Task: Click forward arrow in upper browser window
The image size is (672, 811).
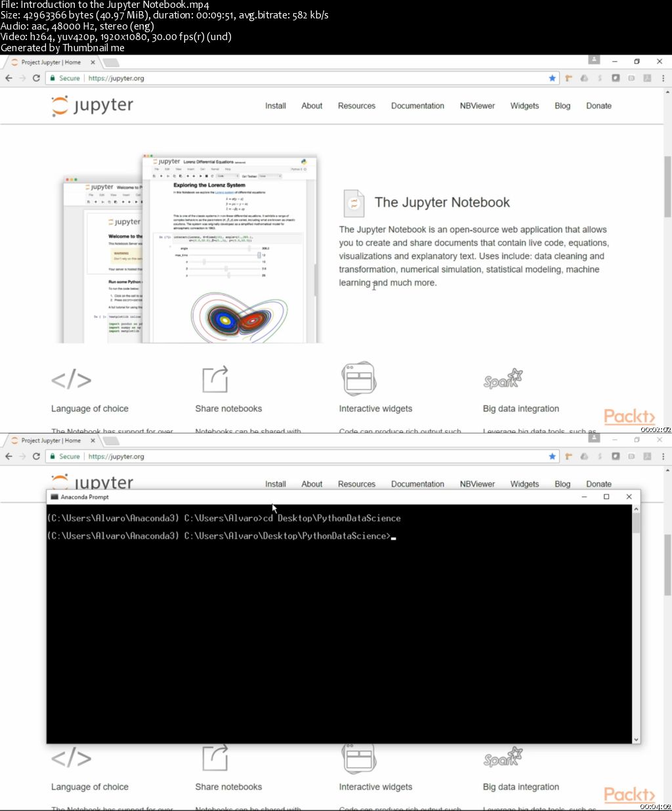Action: pyautogui.click(x=22, y=78)
